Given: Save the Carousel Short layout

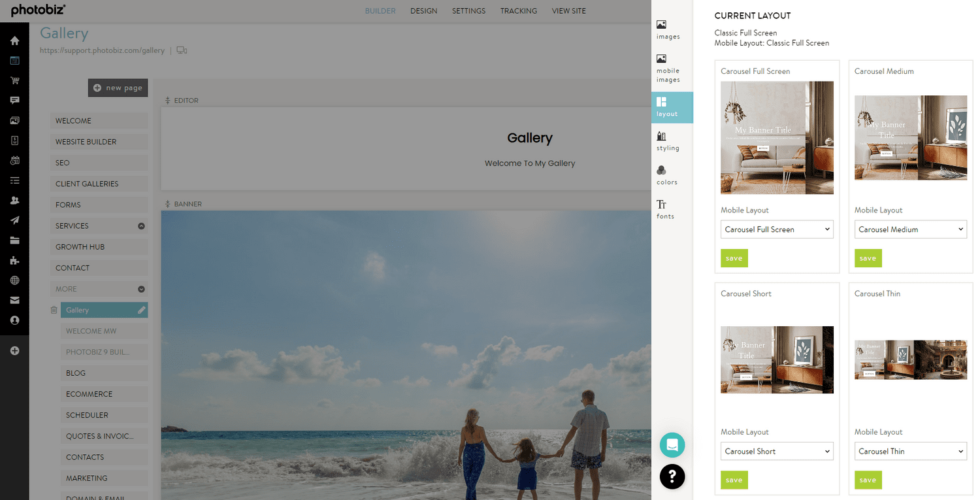Looking at the screenshot, I should coord(734,480).
